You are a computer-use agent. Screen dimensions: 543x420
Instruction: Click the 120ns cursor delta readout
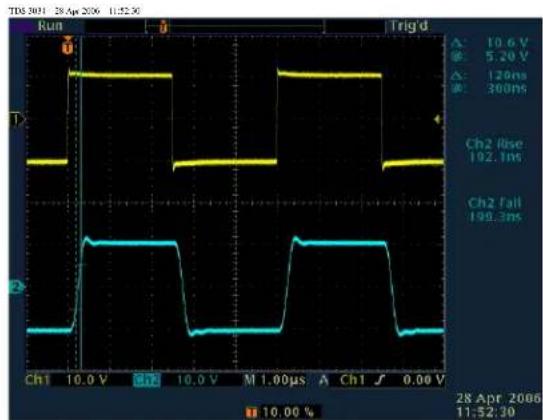click(508, 75)
